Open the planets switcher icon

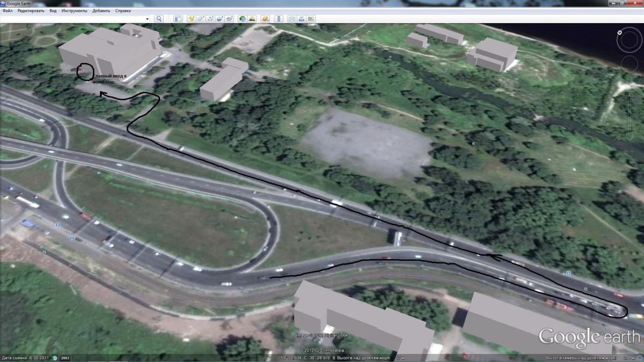click(265, 19)
